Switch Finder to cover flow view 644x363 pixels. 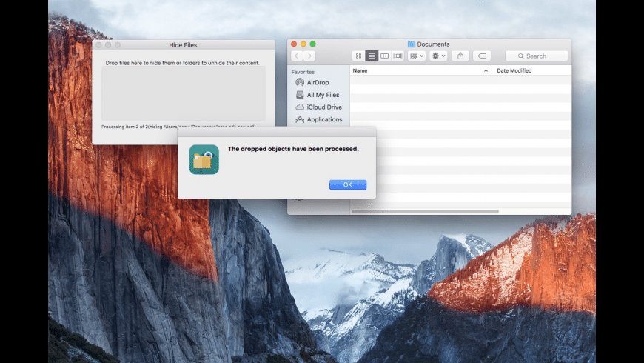(x=398, y=56)
